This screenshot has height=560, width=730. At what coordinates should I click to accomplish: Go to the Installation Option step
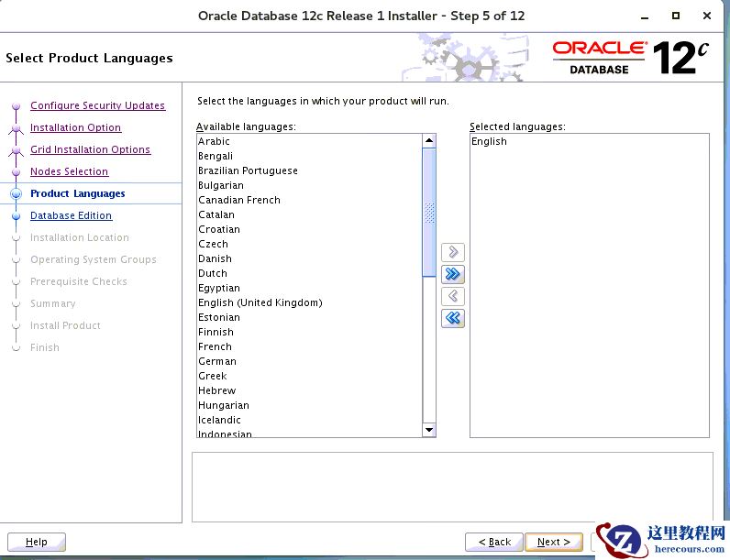click(76, 127)
